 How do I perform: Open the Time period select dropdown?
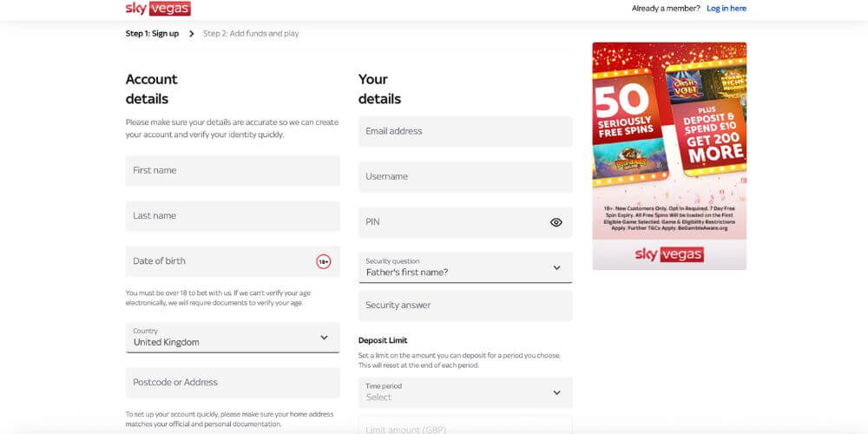point(465,392)
